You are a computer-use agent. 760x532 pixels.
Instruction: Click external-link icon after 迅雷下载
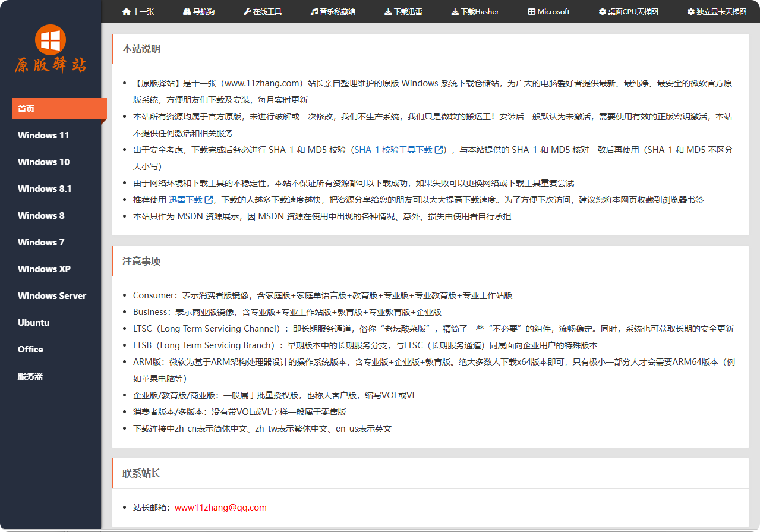[x=209, y=200]
